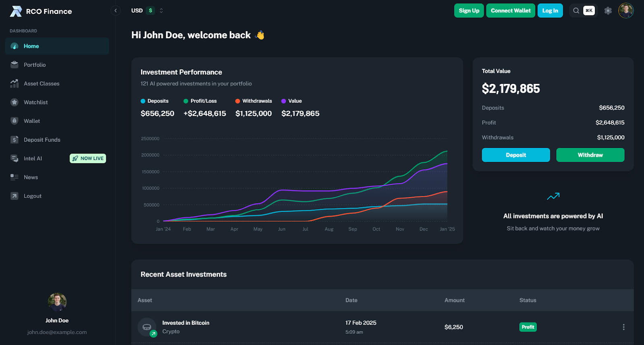
Task: Click John Doe's sidebar profile photo
Action: pos(57,302)
